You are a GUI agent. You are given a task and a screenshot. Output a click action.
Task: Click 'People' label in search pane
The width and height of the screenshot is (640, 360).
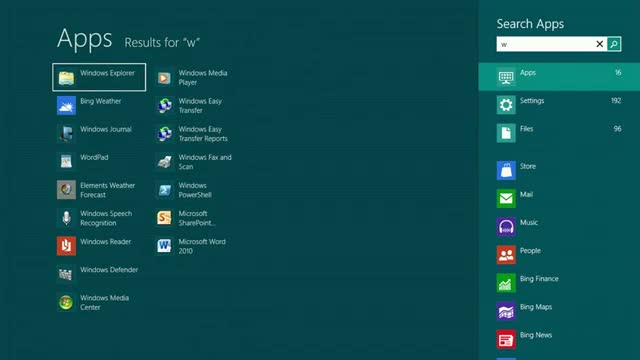(x=530, y=251)
